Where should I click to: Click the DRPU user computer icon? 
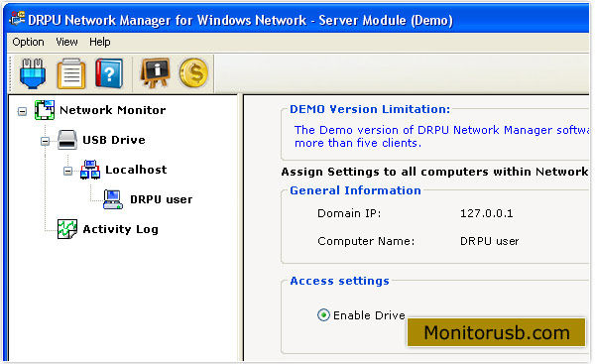pos(113,199)
